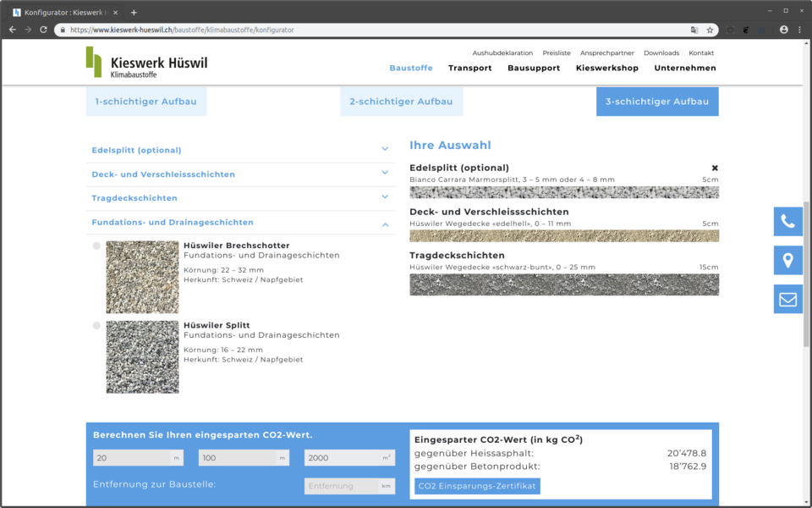Open the Chrome three-dot menu
This screenshot has width=812, height=508.
click(799, 30)
